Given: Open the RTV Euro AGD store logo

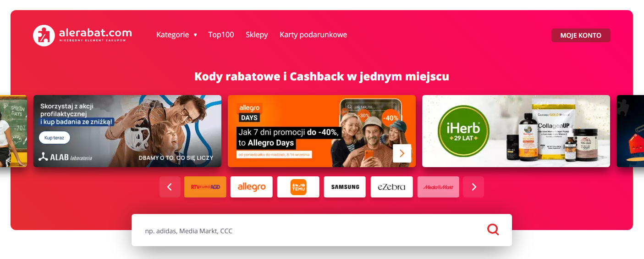Looking at the screenshot, I should pos(205,187).
